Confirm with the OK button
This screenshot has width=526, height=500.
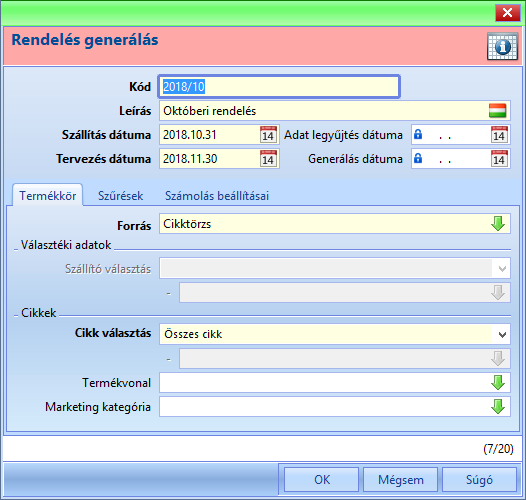point(322,480)
